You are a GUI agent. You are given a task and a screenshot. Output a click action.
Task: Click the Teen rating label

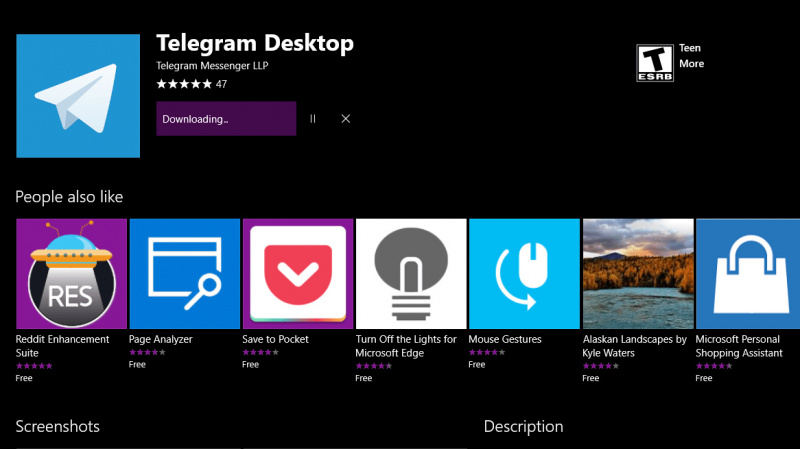tap(690, 48)
